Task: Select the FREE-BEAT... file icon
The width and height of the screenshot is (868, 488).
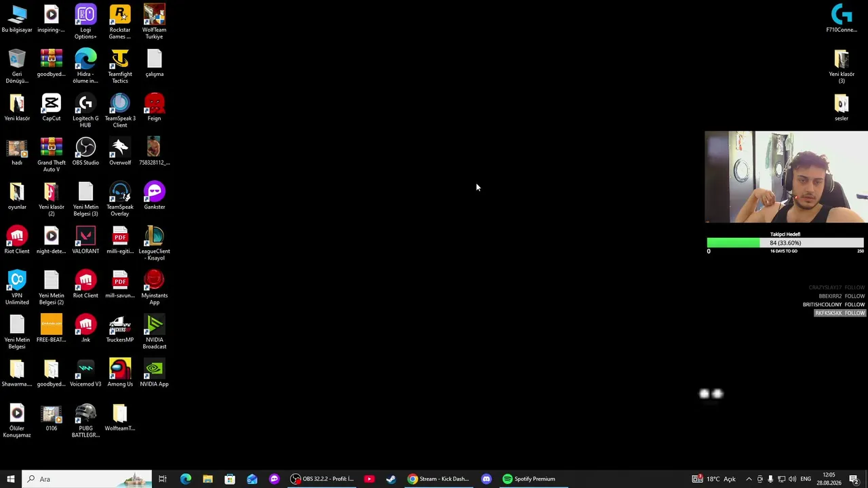Action: [x=52, y=329]
